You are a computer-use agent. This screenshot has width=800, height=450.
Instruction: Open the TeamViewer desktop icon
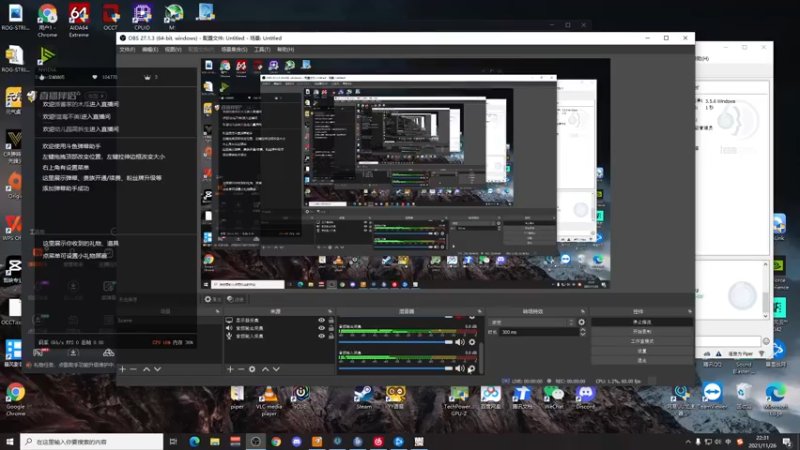tap(712, 396)
